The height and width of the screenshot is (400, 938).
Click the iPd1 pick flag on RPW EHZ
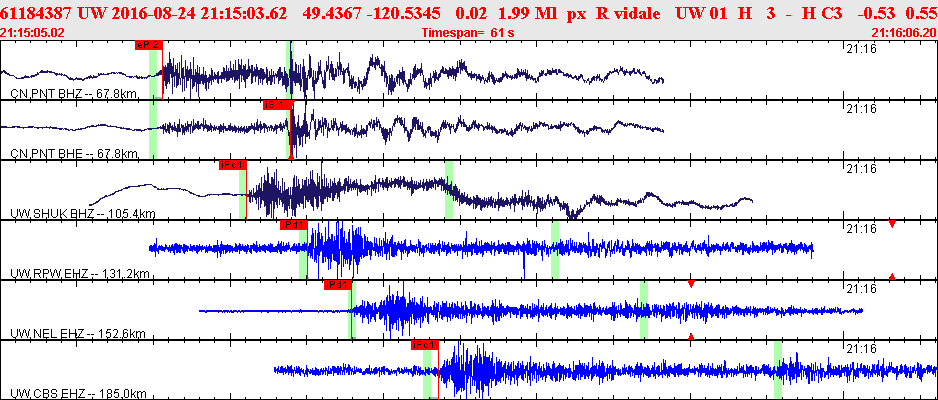click(293, 225)
